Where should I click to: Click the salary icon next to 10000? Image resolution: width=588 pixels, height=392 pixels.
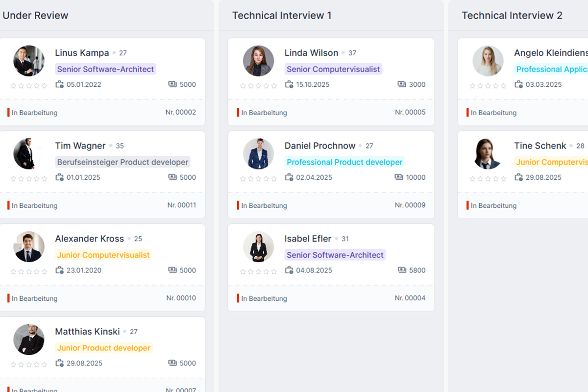[399, 177]
